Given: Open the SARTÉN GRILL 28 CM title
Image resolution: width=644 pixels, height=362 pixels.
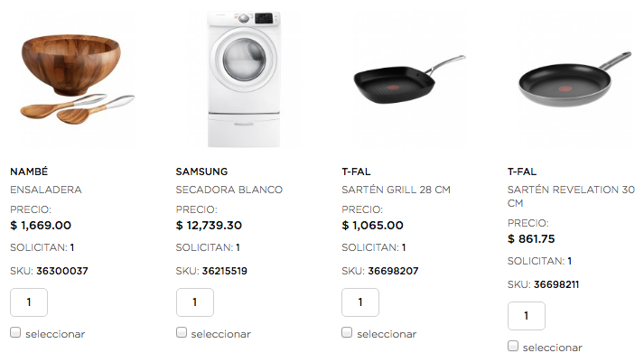Looking at the screenshot, I should (396, 190).
